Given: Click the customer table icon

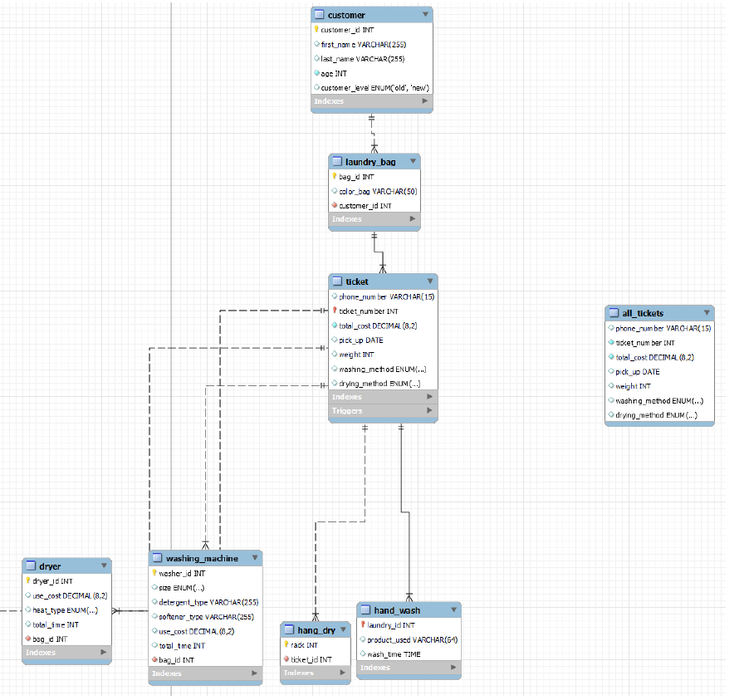Looking at the screenshot, I should (x=319, y=15).
